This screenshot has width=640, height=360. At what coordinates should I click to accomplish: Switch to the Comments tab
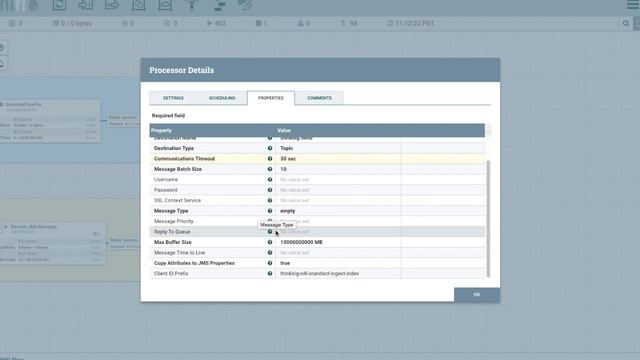319,98
